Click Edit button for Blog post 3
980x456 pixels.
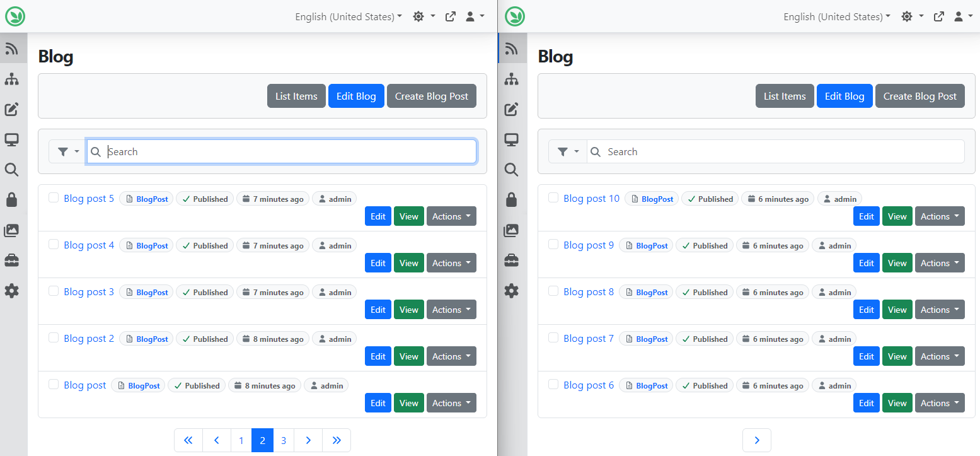tap(378, 310)
